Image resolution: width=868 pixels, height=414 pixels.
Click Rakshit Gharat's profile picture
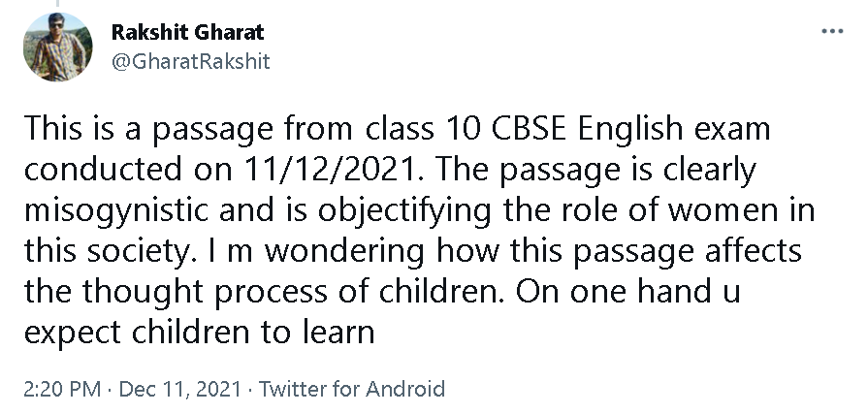pos(56,48)
